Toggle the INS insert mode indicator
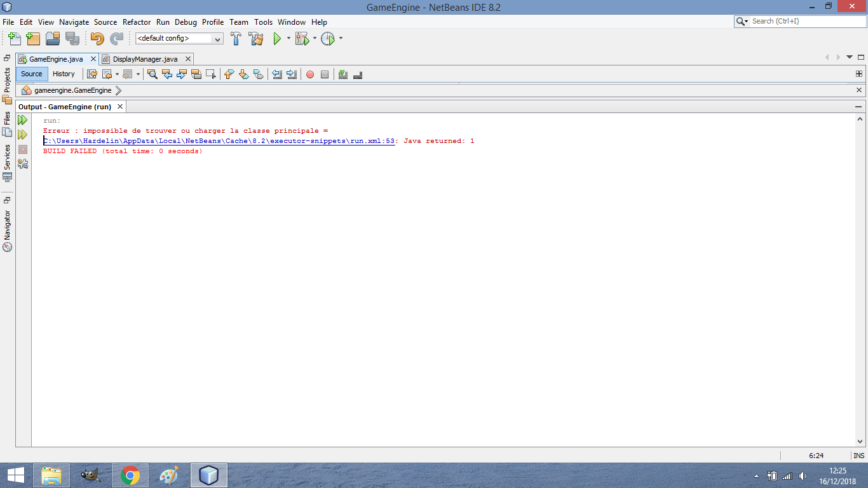The height and width of the screenshot is (488, 868). click(x=859, y=456)
